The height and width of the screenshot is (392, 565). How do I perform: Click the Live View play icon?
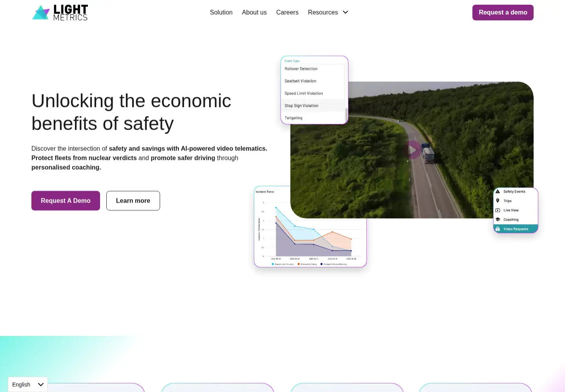coord(498,210)
